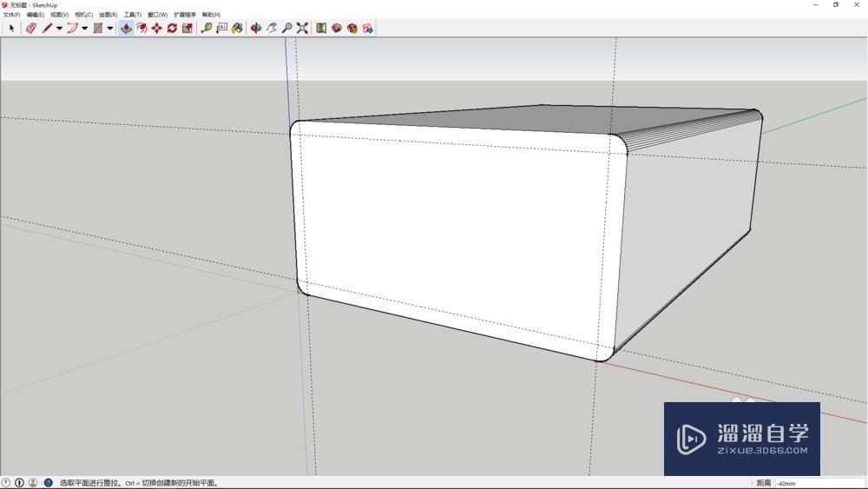Click the credits info status icon
Viewport: 868px width, 489px height.
click(x=19, y=482)
